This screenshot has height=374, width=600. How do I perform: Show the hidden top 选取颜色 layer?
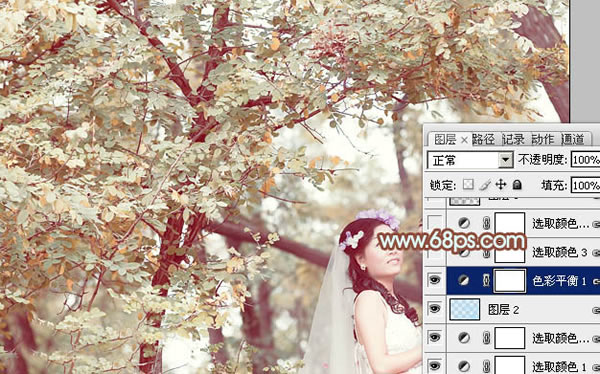pos(434,222)
